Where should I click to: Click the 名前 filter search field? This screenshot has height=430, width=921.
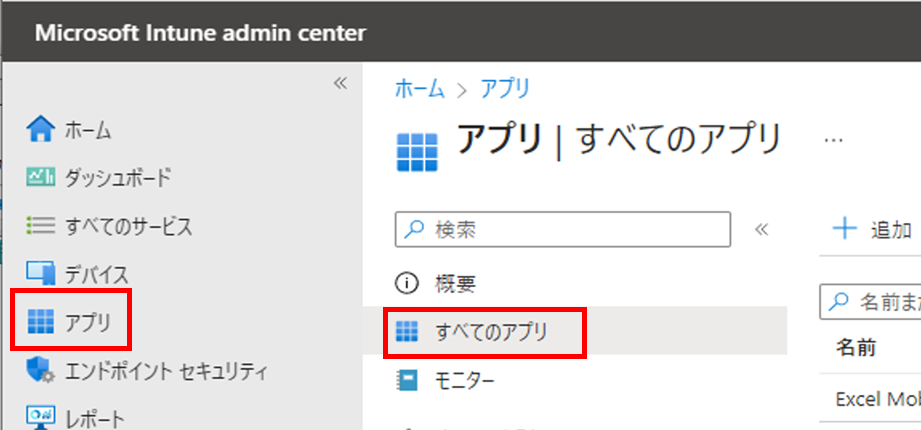870,302
